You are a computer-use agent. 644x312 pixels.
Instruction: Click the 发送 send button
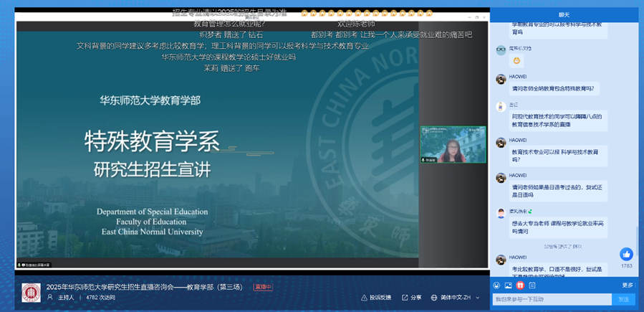623,299
